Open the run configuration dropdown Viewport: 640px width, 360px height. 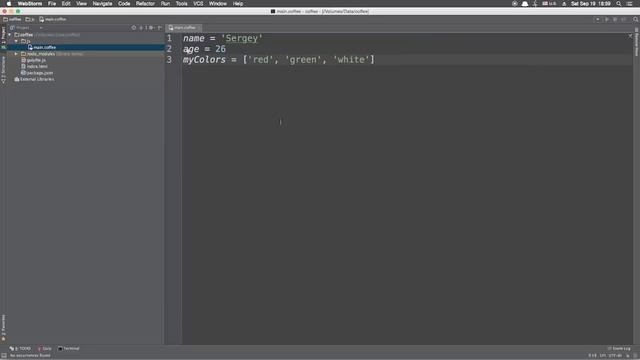point(598,19)
